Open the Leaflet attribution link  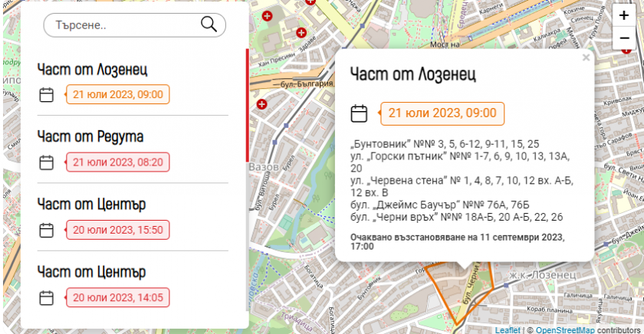click(507, 329)
